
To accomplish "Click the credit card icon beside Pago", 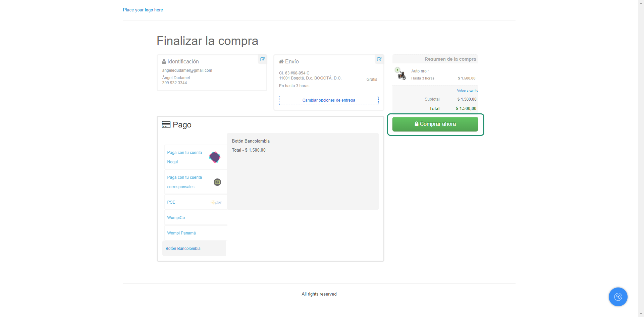I will (166, 125).
